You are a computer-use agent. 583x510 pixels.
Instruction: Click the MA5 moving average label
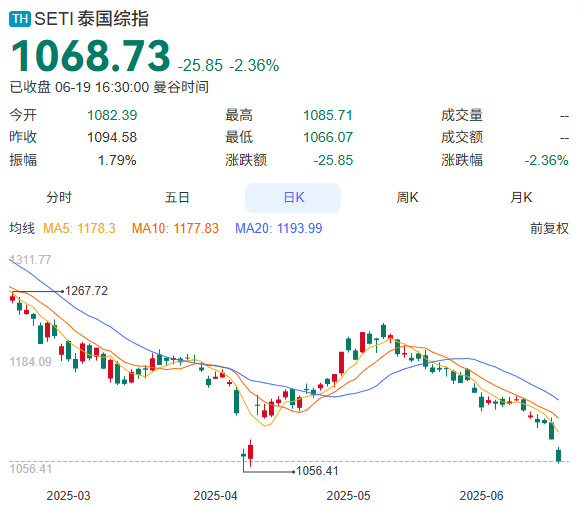pos(79,228)
